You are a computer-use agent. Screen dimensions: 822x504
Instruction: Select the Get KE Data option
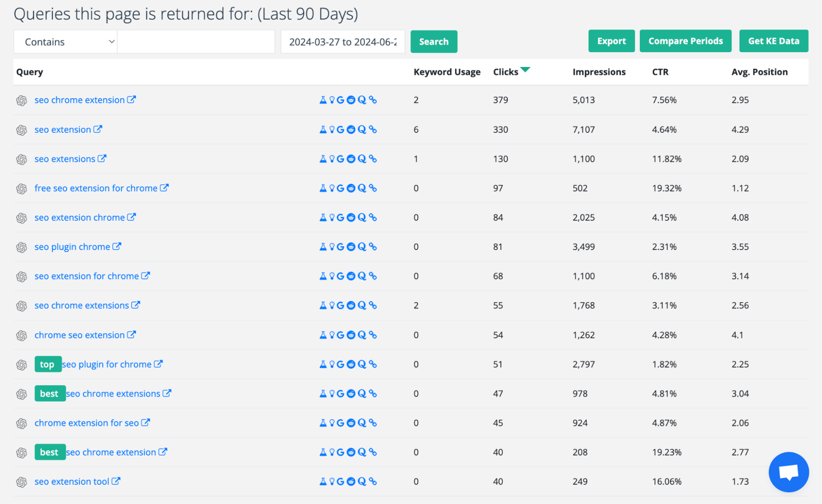pyautogui.click(x=774, y=42)
